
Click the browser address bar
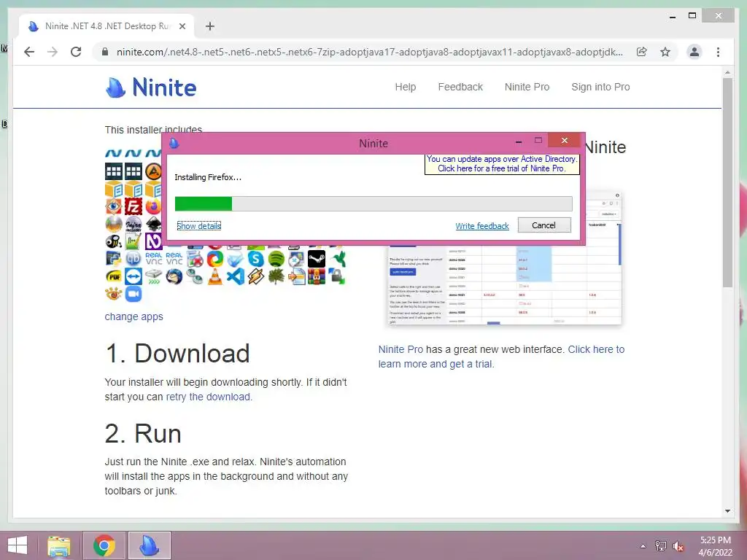369,52
